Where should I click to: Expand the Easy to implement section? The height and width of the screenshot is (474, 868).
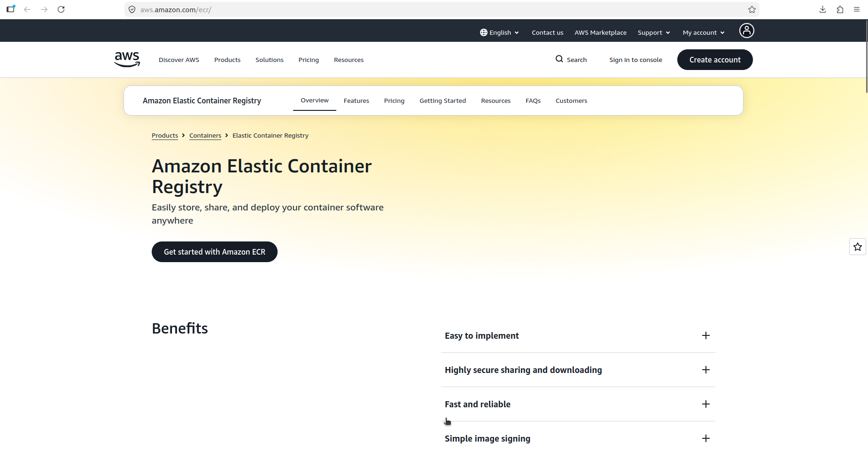[x=705, y=335]
